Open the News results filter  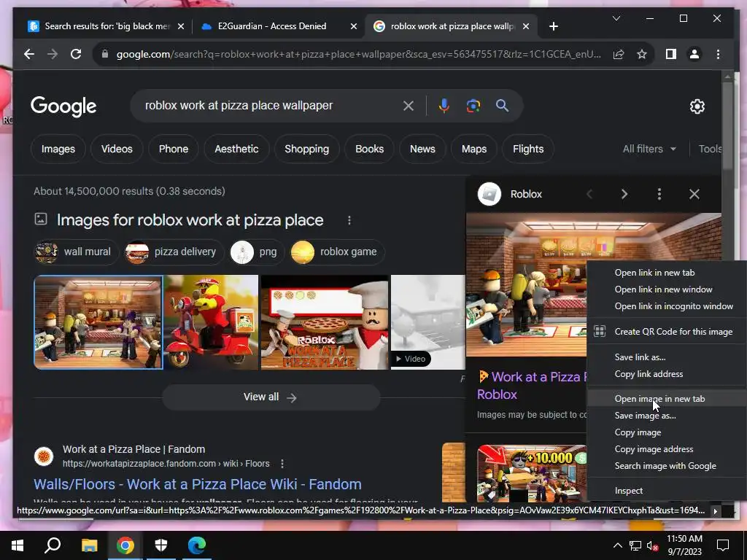click(x=422, y=149)
